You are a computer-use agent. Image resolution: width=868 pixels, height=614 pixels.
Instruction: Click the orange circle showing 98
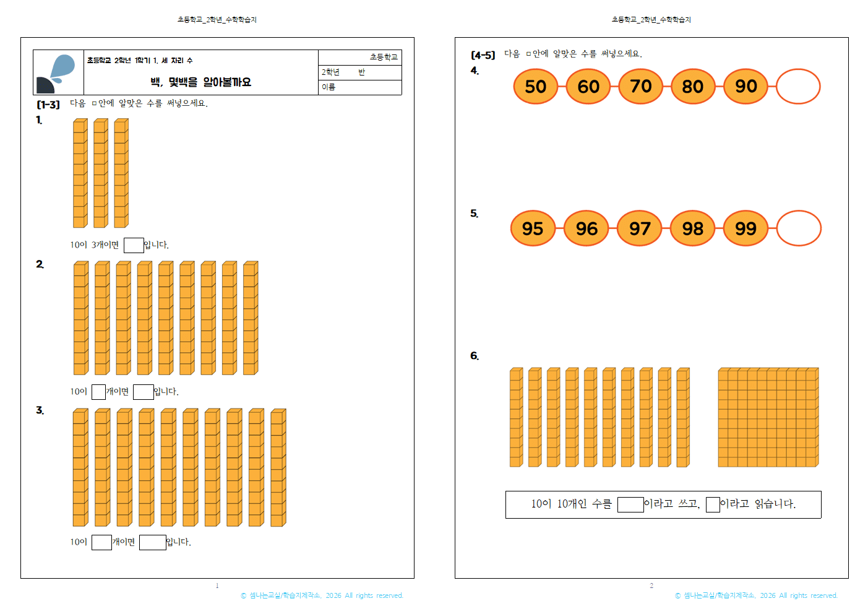(692, 228)
